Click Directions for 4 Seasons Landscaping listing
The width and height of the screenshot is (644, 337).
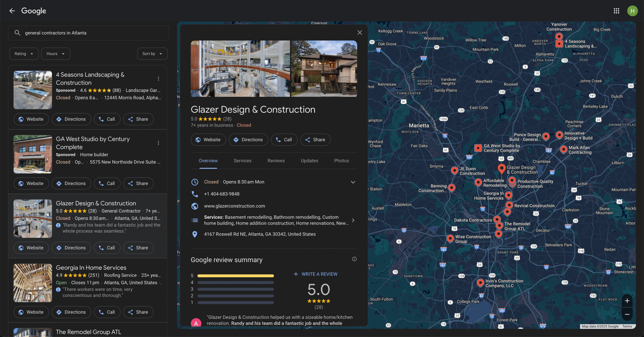[71, 119]
